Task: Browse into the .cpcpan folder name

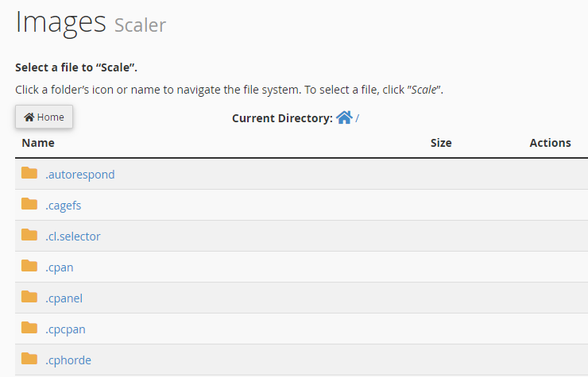Action: (x=65, y=329)
